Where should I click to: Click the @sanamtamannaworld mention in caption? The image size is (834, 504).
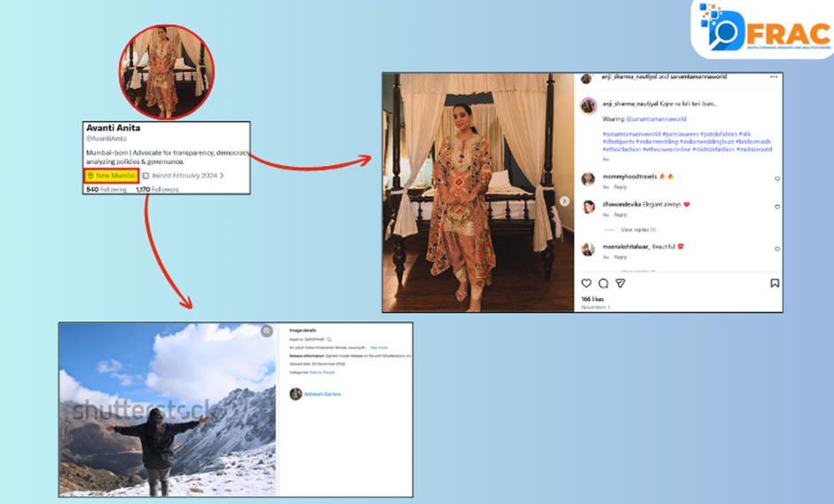click(657, 118)
